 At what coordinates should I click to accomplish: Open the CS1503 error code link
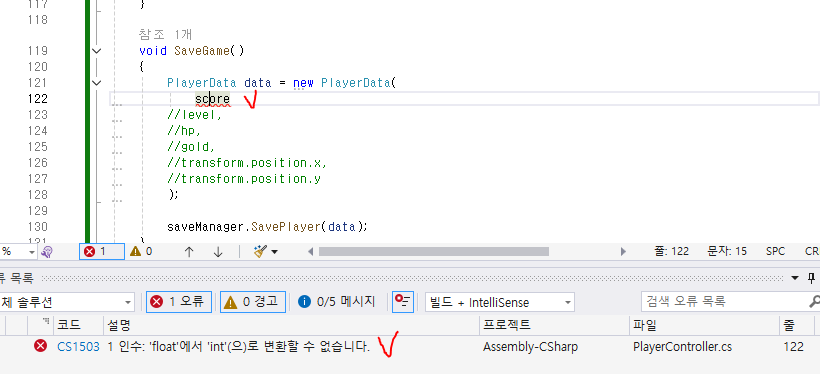[78, 347]
